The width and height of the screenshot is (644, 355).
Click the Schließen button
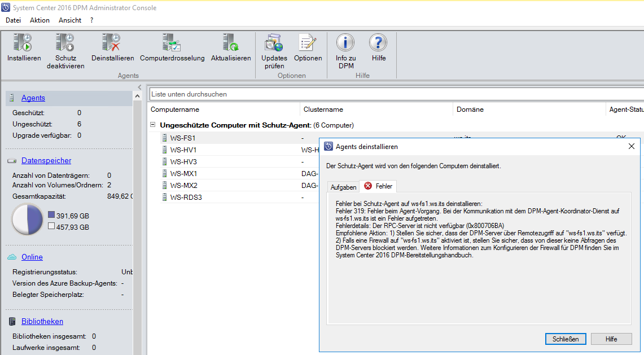click(x=566, y=339)
